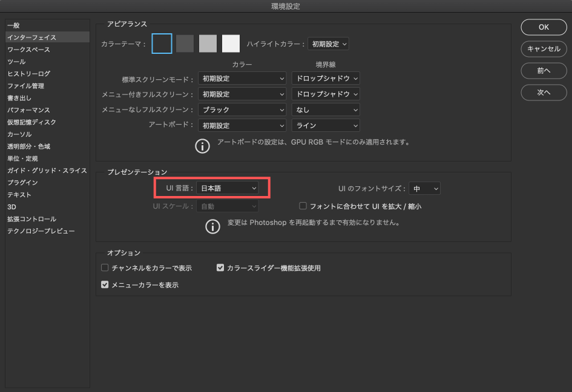Image resolution: width=572 pixels, height=392 pixels.
Task: Uncheck メニューカラーを表示 checkbox
Action: coord(105,284)
